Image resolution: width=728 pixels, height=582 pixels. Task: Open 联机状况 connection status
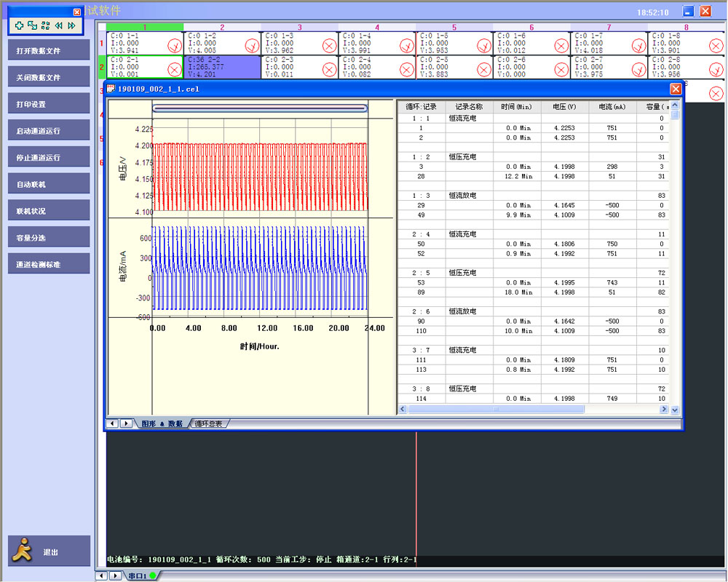49,211
